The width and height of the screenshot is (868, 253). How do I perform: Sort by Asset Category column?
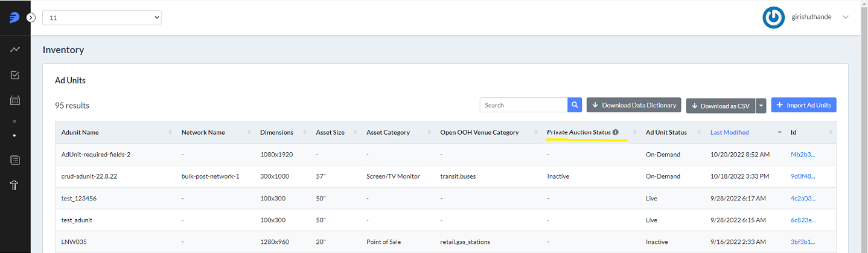(397, 132)
